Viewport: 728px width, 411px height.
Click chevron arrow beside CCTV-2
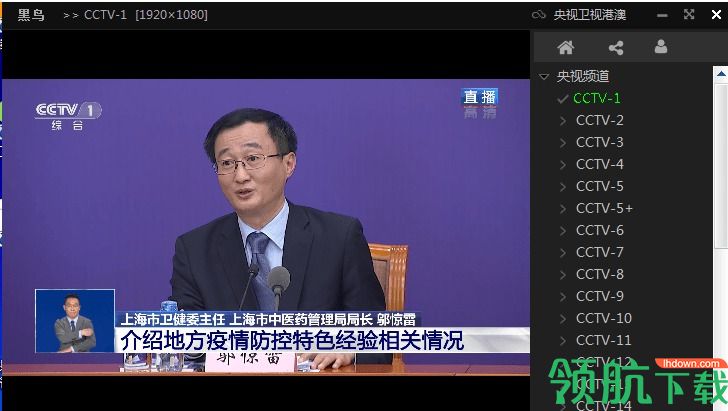563,121
